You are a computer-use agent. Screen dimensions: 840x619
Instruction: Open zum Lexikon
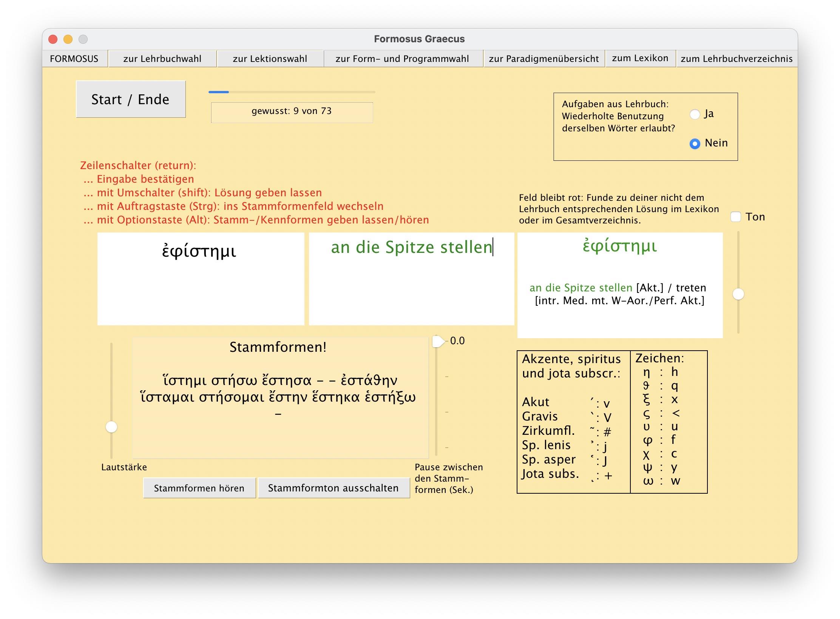pyautogui.click(x=640, y=58)
